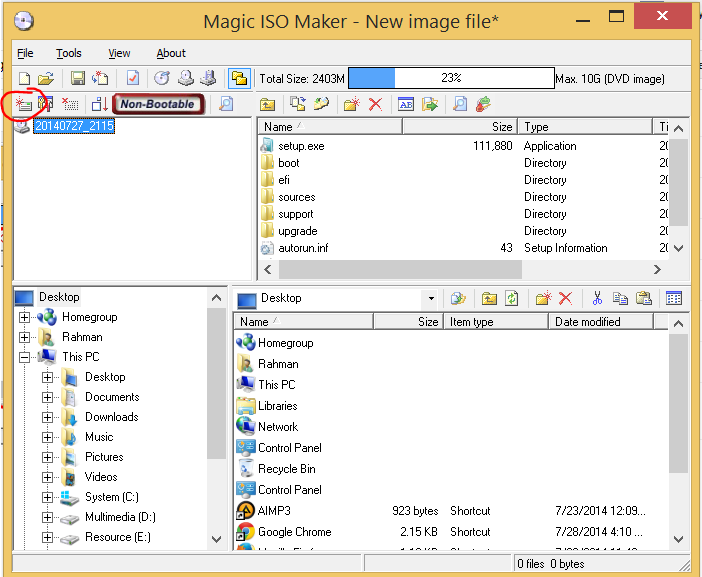Click the find icon beside Non-Bootable
702x577 pixels.
pos(226,104)
